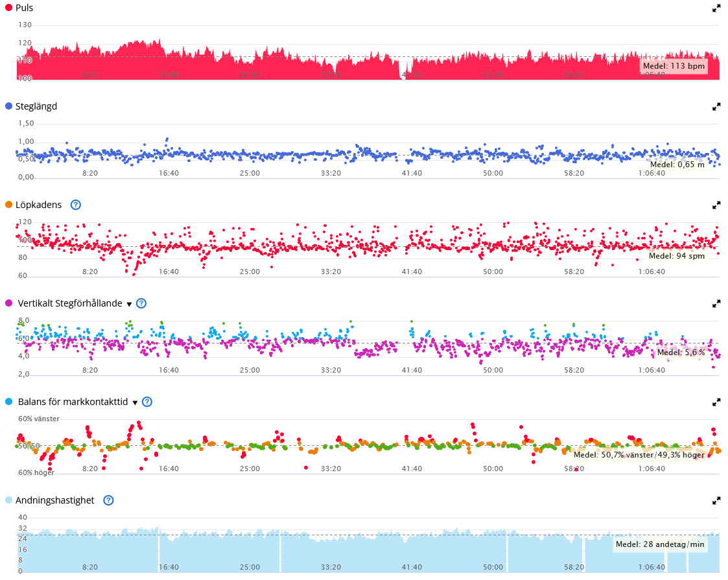728x580 pixels.
Task: Open help icon next to Balans för markkontakttid
Action: 147,402
